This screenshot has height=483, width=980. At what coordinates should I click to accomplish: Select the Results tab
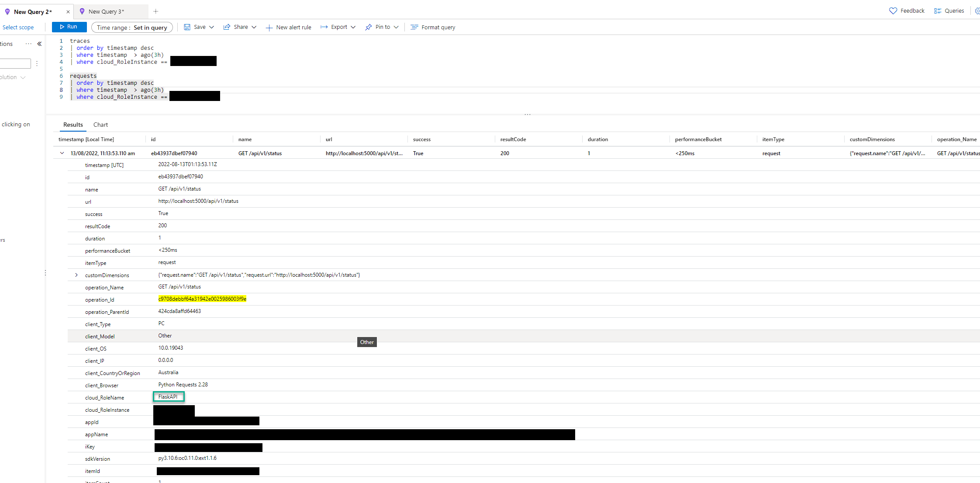click(73, 125)
